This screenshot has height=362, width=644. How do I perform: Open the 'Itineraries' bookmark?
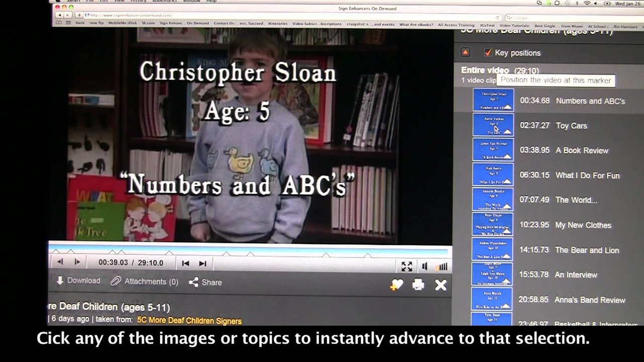tap(278, 24)
